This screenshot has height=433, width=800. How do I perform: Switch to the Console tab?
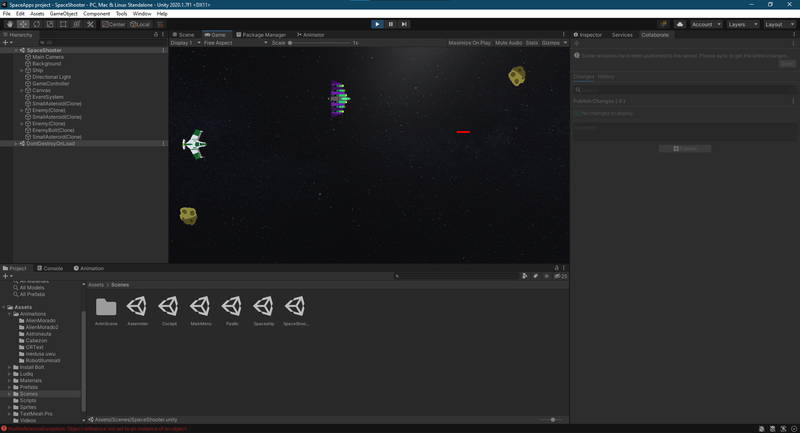click(50, 268)
